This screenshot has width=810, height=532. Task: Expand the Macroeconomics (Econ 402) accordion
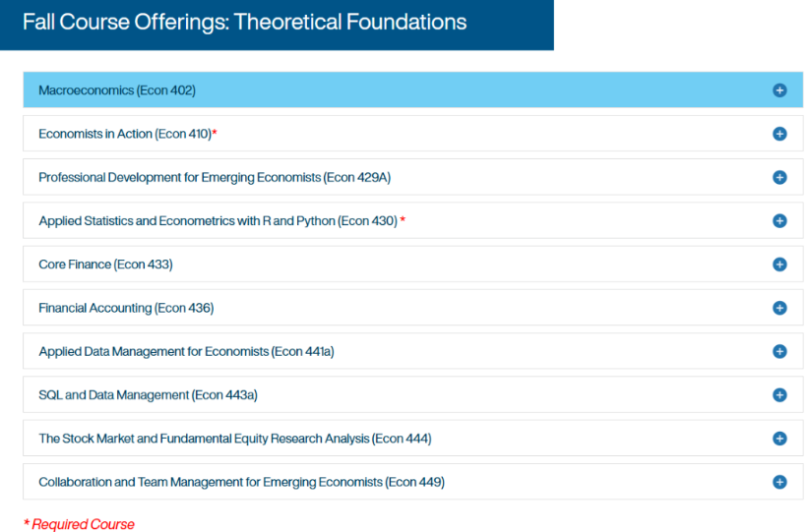click(117, 90)
